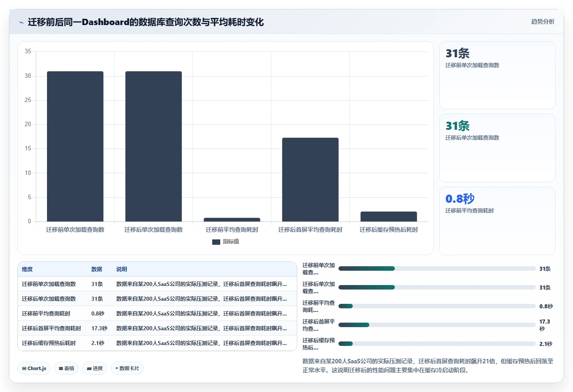Click the 迁移前平均查询耗时 0.8秒 progress bar
The height and width of the screenshot is (392, 573).
[x=437, y=306]
